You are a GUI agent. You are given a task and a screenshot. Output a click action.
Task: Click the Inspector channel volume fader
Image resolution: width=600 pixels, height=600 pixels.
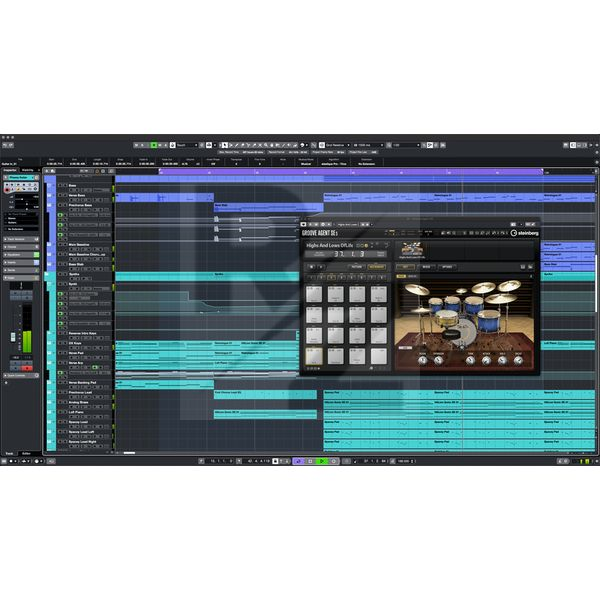[13, 337]
